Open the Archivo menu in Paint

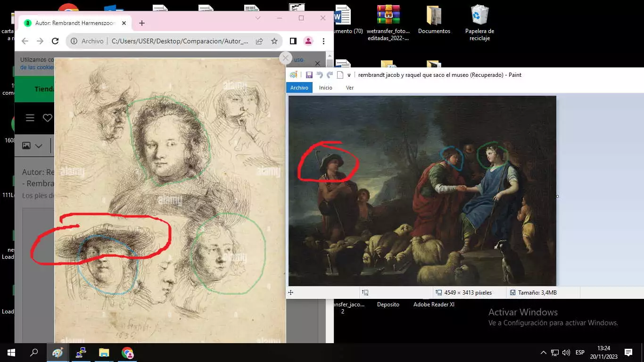click(299, 88)
